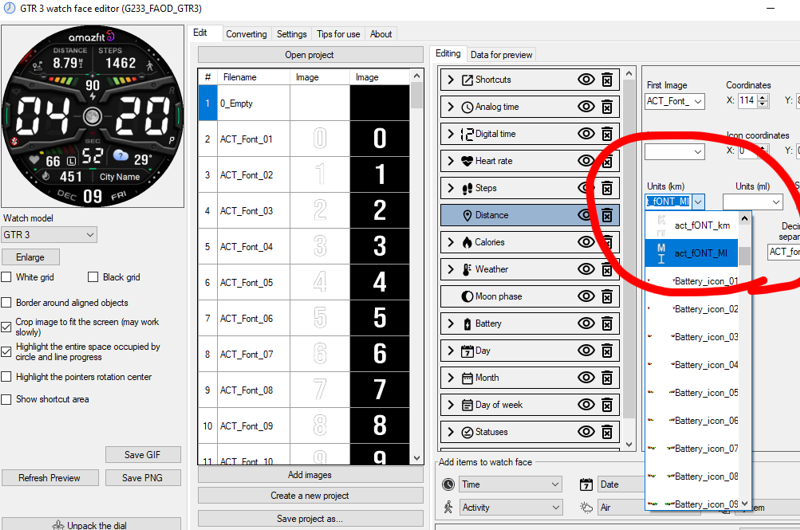Click Create a new project button

pos(310,495)
